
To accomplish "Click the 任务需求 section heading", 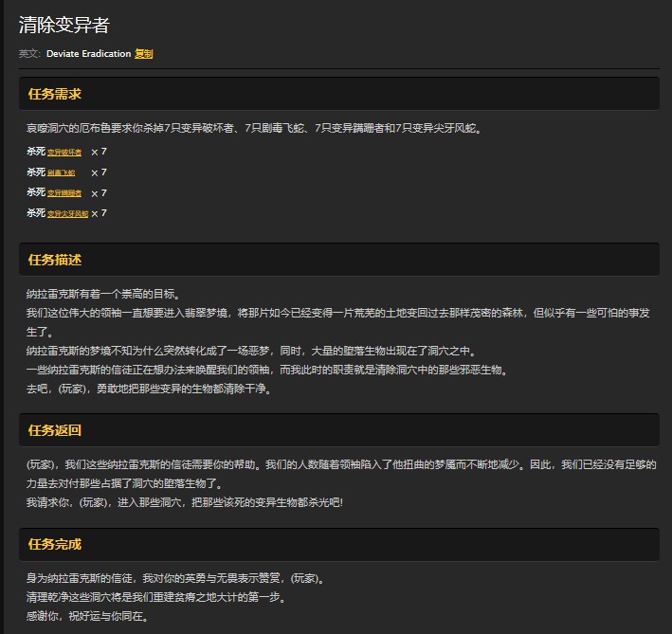I will pos(54,94).
